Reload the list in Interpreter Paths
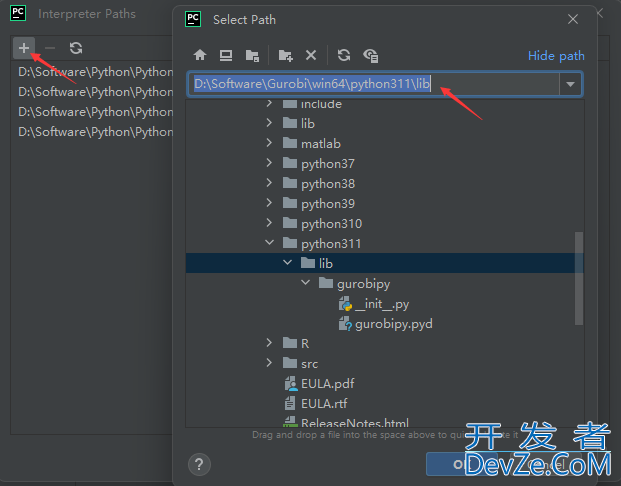Screen dimensions: 621x486 coord(76,48)
